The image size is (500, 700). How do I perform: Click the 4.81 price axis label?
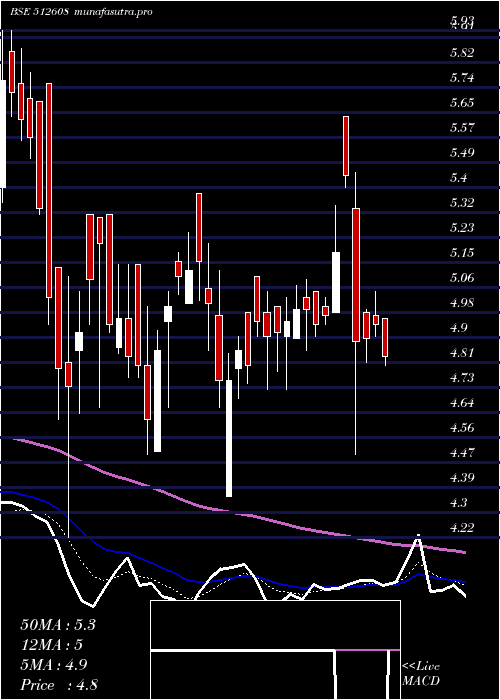pyautogui.click(x=462, y=353)
